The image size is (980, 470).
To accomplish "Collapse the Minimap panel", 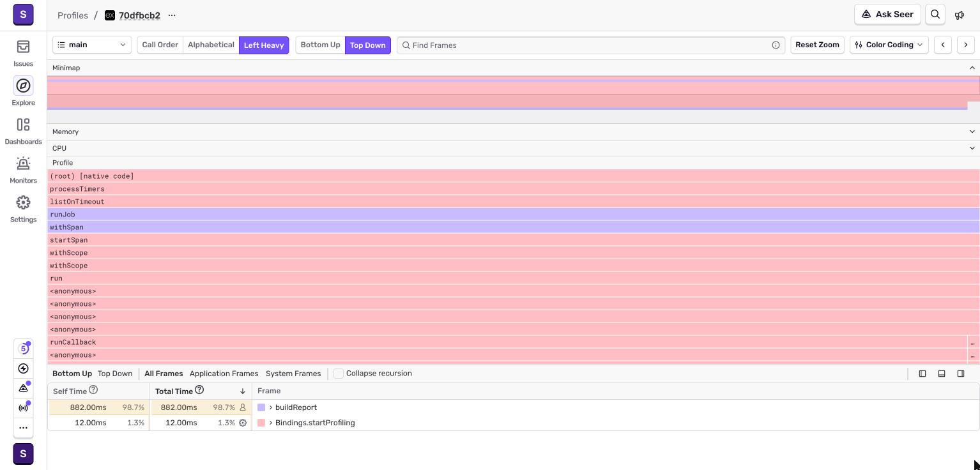I will [x=972, y=68].
